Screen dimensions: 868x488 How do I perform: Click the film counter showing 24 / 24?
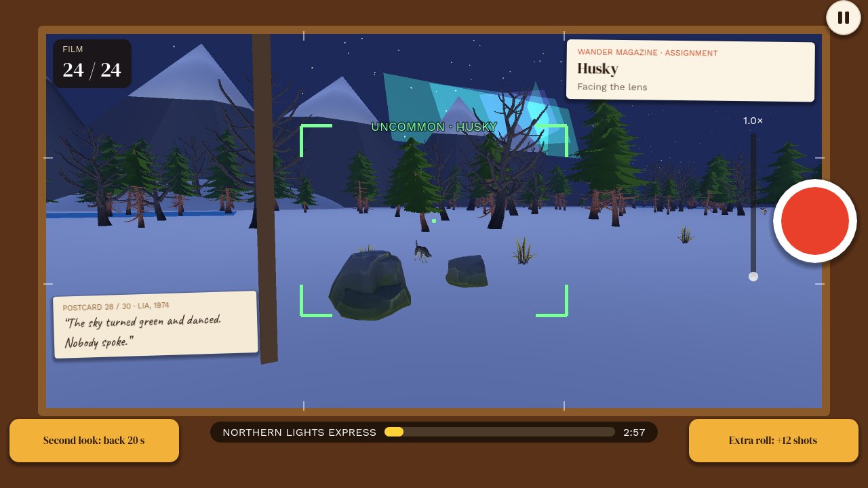[92, 64]
